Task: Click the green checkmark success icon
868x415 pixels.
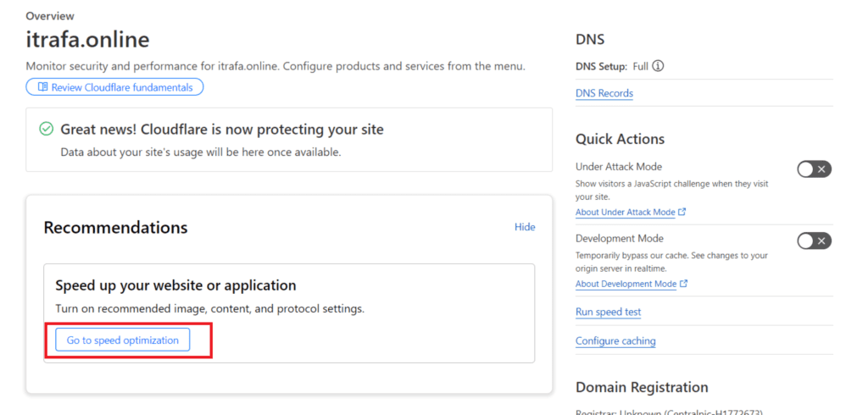Action: (47, 130)
